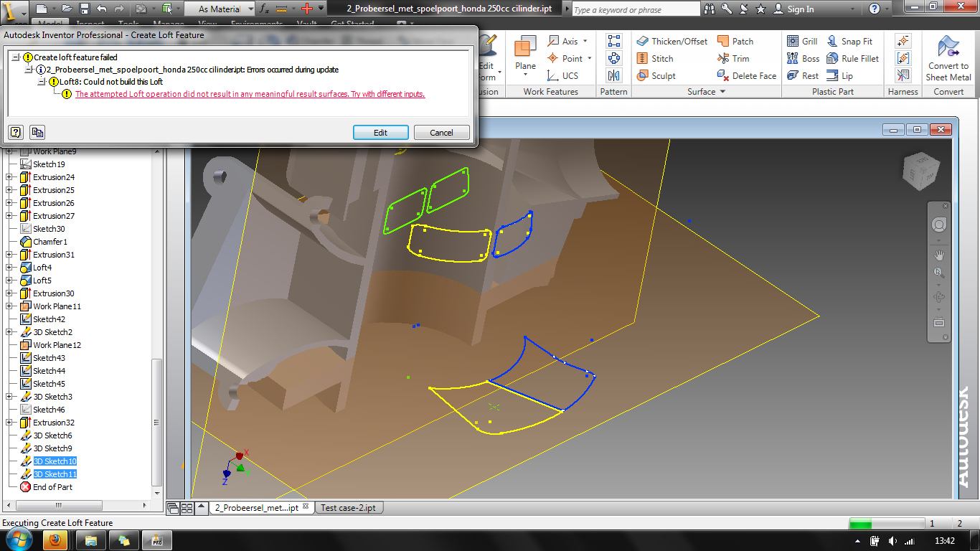Choose the UCS tool
This screenshot has width=980, height=551.
click(x=562, y=75)
